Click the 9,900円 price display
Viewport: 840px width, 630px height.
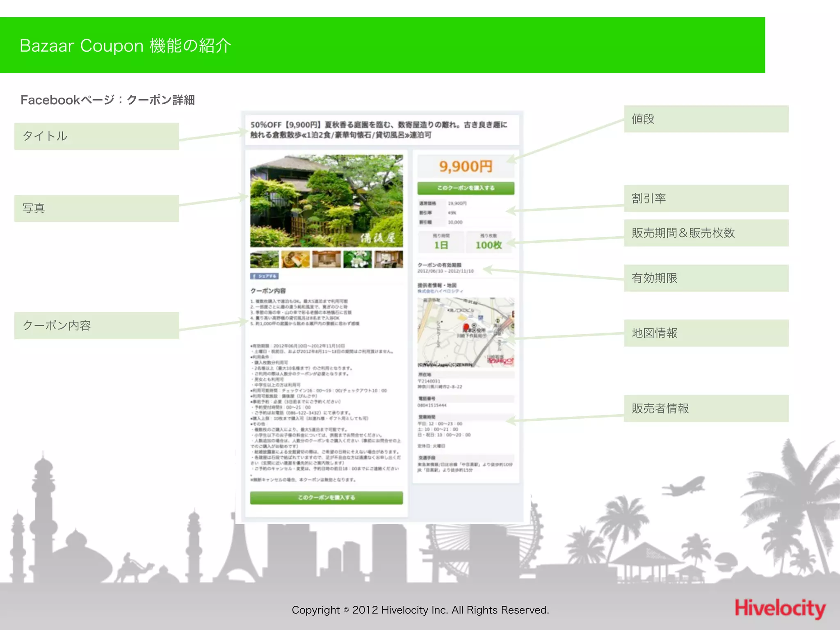466,167
